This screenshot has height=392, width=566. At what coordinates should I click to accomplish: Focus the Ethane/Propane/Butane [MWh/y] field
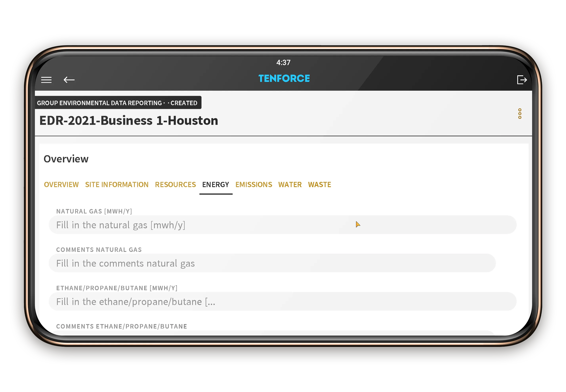[x=282, y=301]
